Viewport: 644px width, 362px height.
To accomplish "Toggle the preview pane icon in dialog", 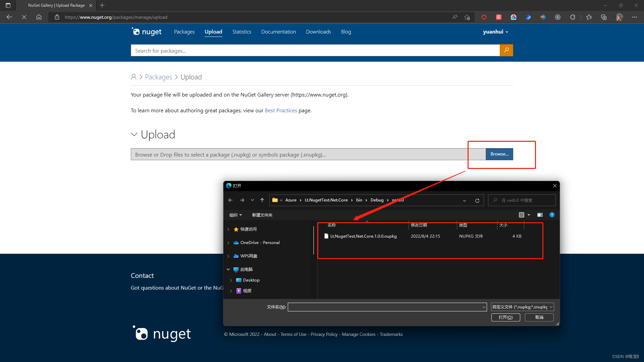I will pyautogui.click(x=540, y=215).
